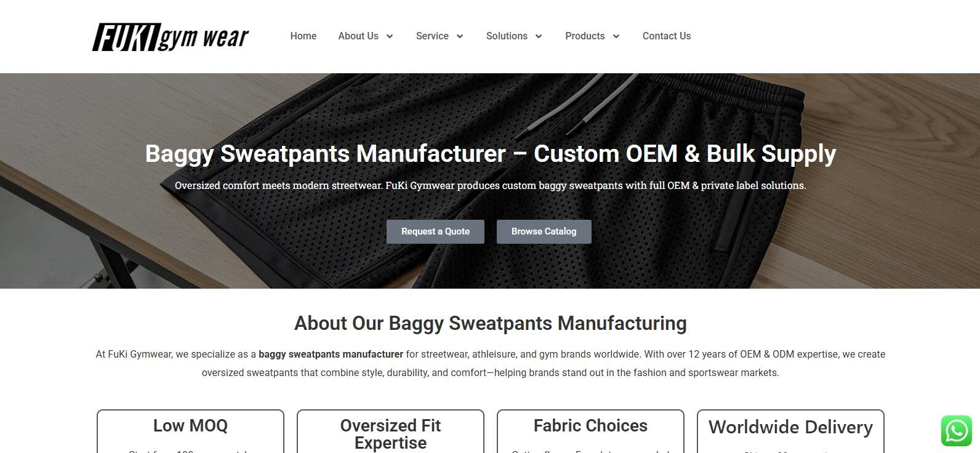Click the Browse Catalog button
The width and height of the screenshot is (980, 453).
[x=544, y=231]
